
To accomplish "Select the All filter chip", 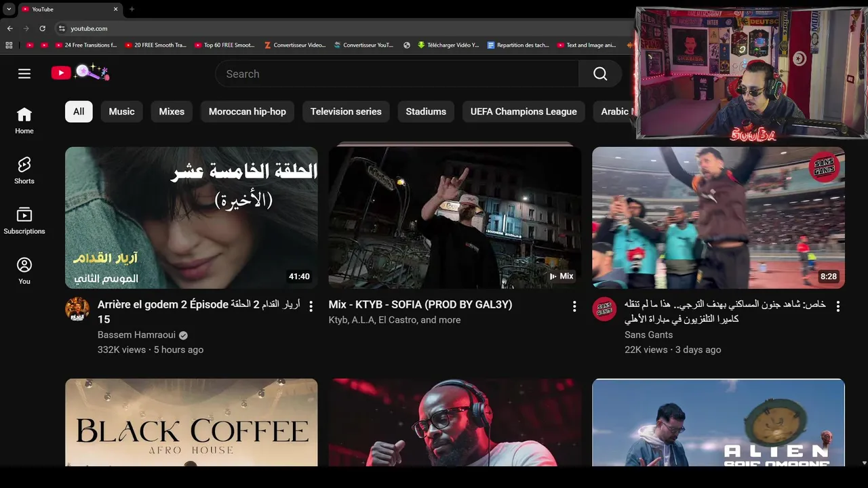I will click(x=79, y=112).
